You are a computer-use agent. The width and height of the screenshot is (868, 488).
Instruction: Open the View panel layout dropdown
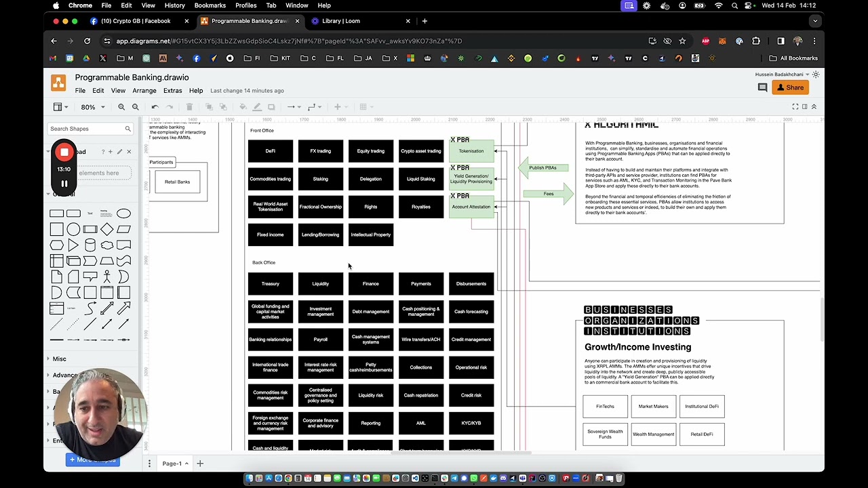pyautogui.click(x=60, y=107)
